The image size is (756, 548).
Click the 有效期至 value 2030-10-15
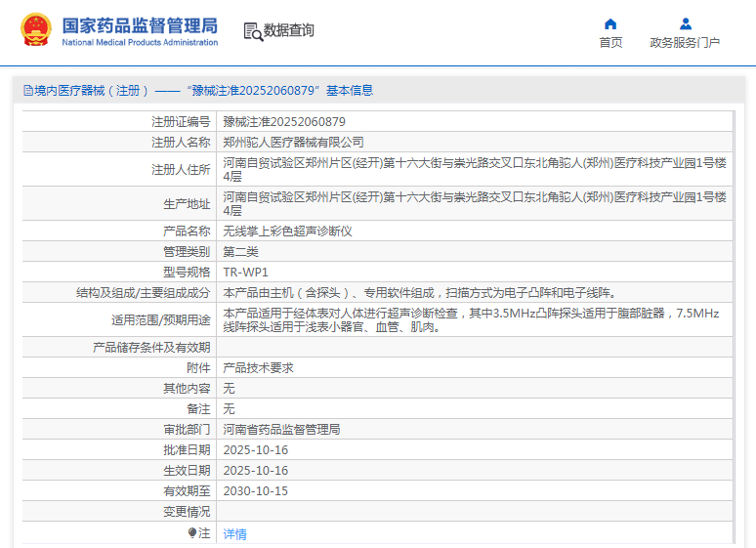coord(256,491)
